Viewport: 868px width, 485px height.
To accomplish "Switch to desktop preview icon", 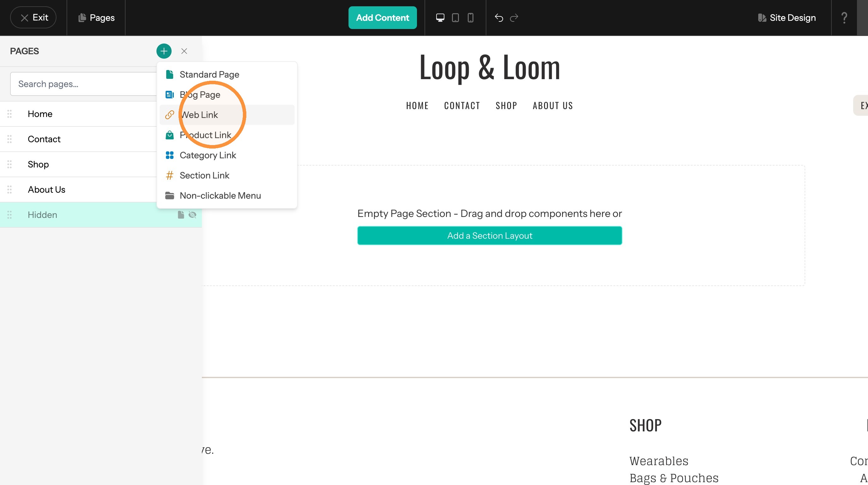I will pyautogui.click(x=440, y=18).
